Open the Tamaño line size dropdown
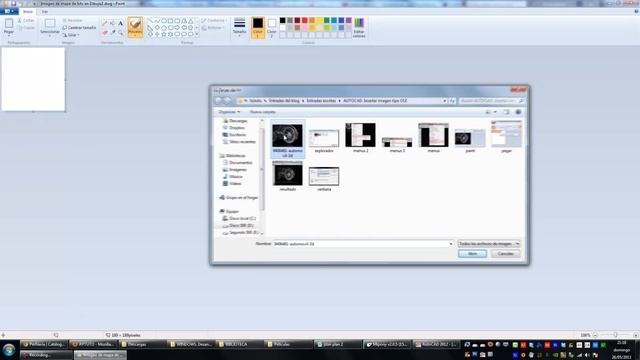 [x=240, y=27]
